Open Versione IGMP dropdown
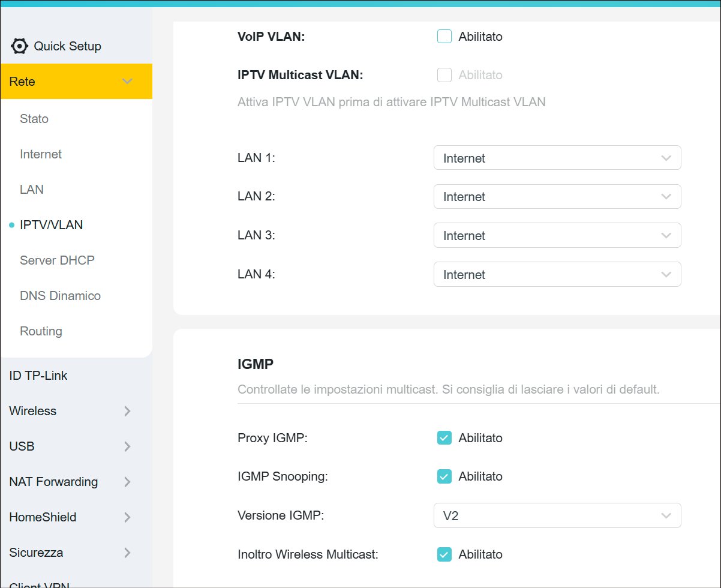721x588 pixels. pos(557,516)
